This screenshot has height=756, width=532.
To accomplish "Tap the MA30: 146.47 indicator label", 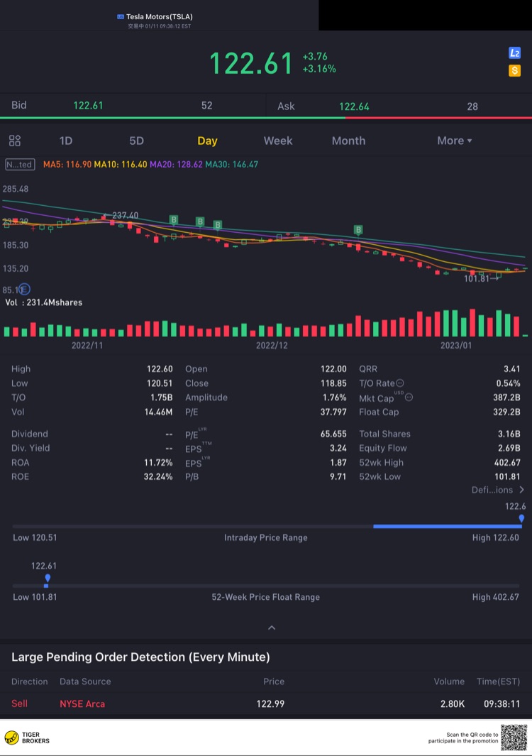I will pos(232,165).
